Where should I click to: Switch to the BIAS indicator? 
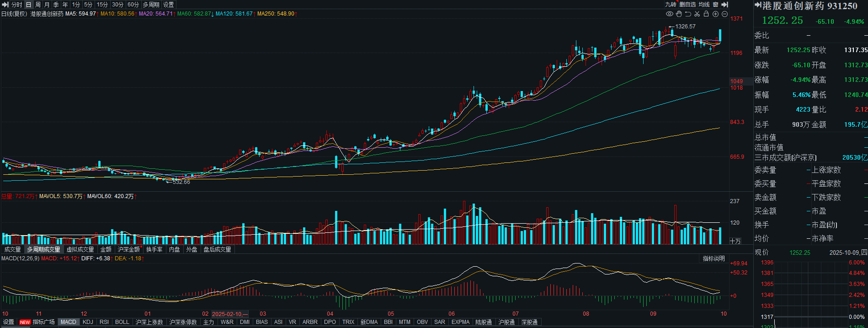[x=262, y=322]
